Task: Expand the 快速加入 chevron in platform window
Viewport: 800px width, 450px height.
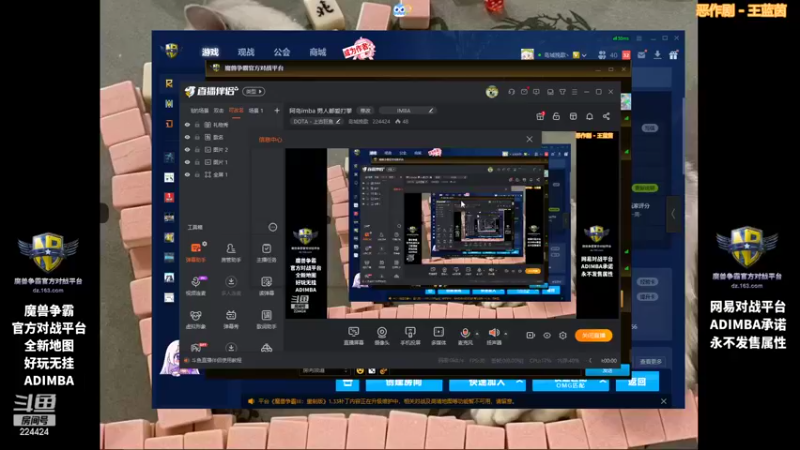Action: coord(519,382)
